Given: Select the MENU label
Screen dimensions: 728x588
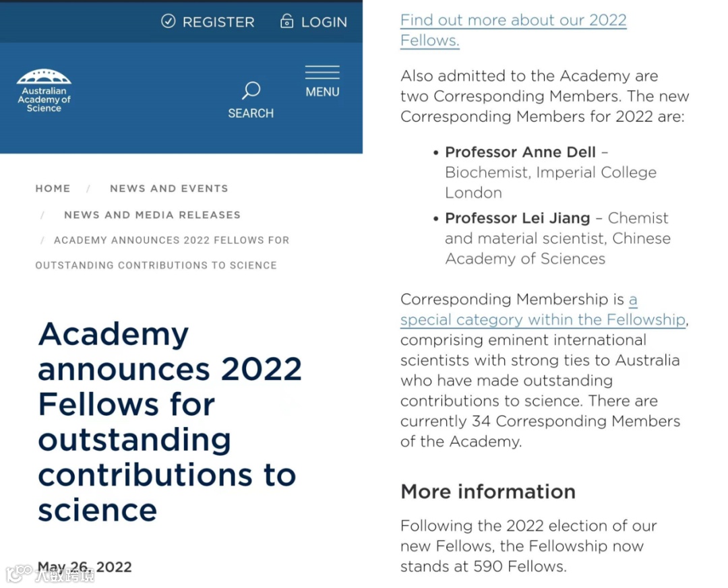Looking at the screenshot, I should (322, 92).
